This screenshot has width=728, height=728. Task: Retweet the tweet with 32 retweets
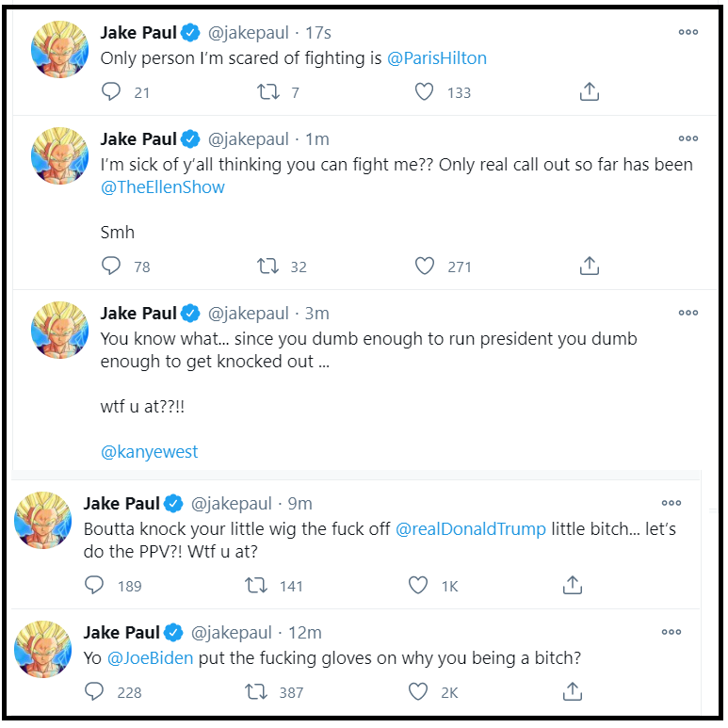point(268,266)
